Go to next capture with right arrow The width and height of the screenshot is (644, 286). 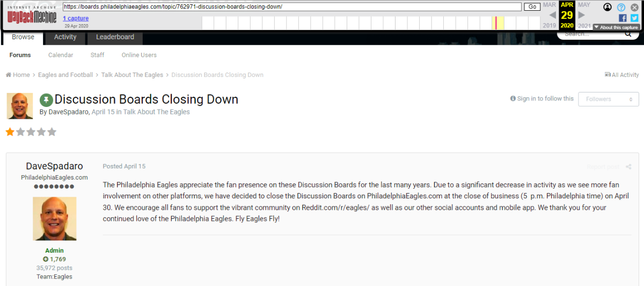582,15
